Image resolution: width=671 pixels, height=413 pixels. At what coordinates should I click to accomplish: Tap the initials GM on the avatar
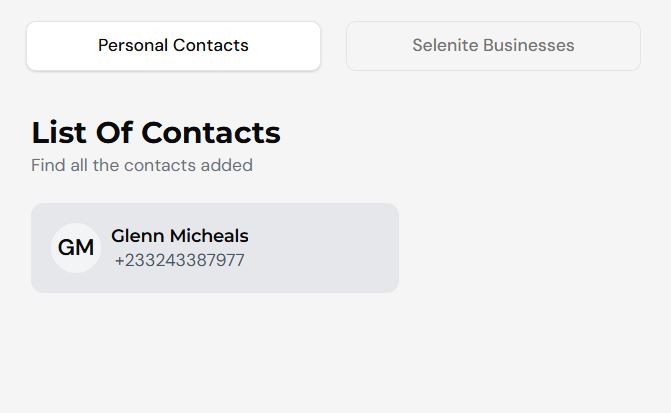point(76,248)
